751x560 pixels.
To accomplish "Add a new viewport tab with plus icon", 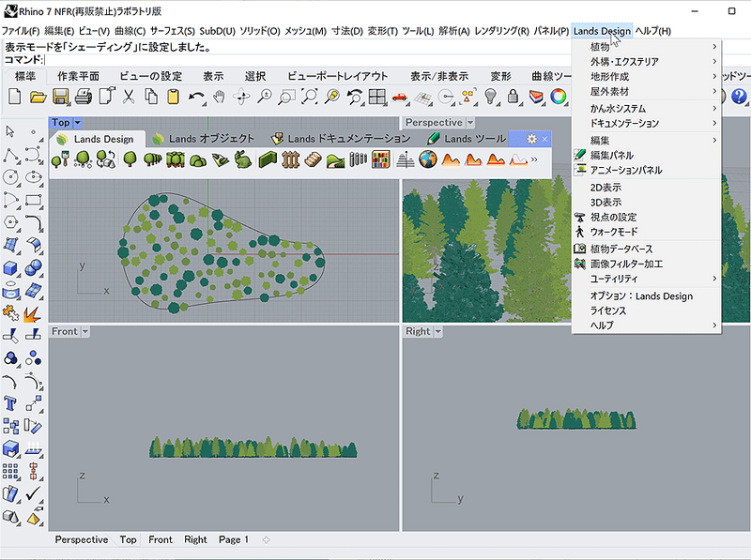I will [x=267, y=540].
